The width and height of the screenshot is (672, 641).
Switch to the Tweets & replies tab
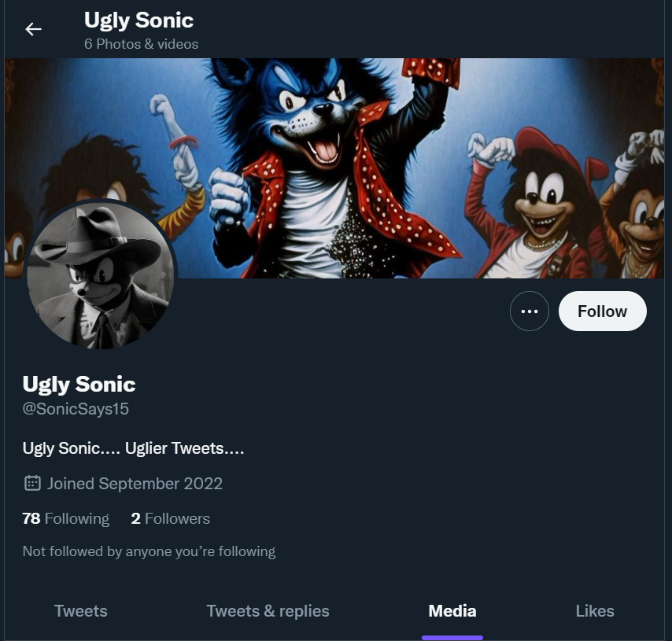point(268,611)
